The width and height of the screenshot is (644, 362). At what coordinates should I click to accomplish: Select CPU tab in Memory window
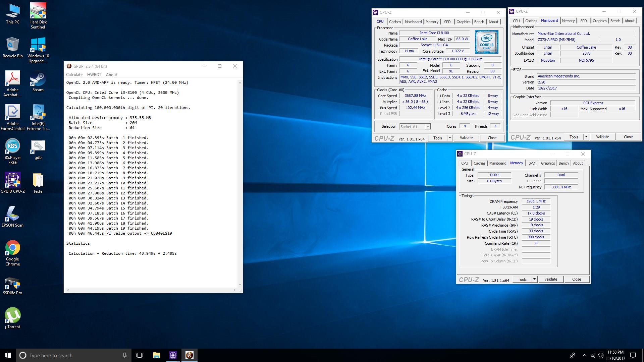pyautogui.click(x=465, y=163)
